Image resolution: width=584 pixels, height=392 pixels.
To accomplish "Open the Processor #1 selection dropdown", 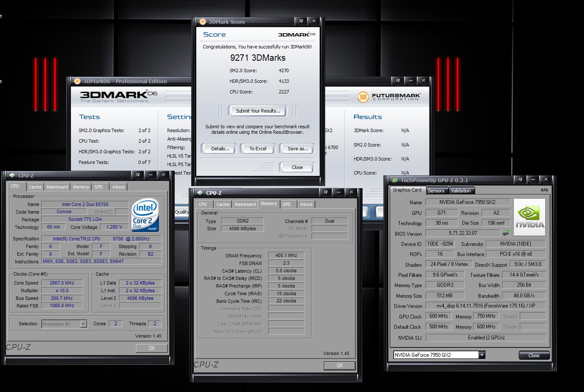I will pyautogui.click(x=83, y=324).
